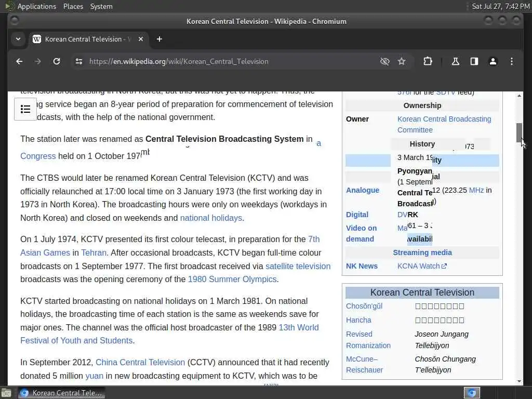Click the scrollbar down arrow
532x399 pixels.
coord(519,381)
